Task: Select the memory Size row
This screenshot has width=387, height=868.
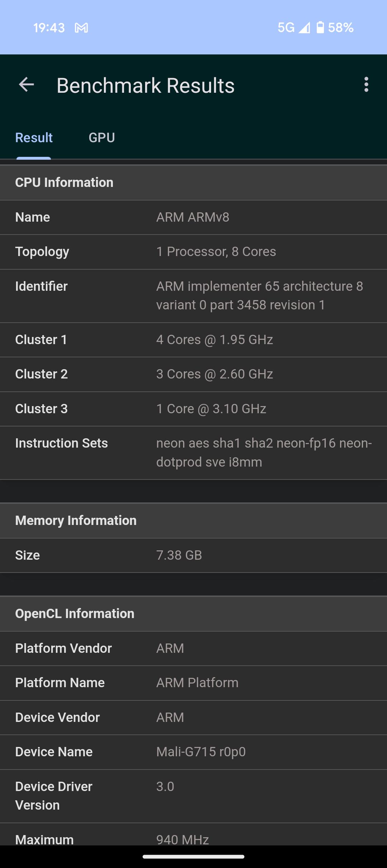Action: tap(193, 555)
